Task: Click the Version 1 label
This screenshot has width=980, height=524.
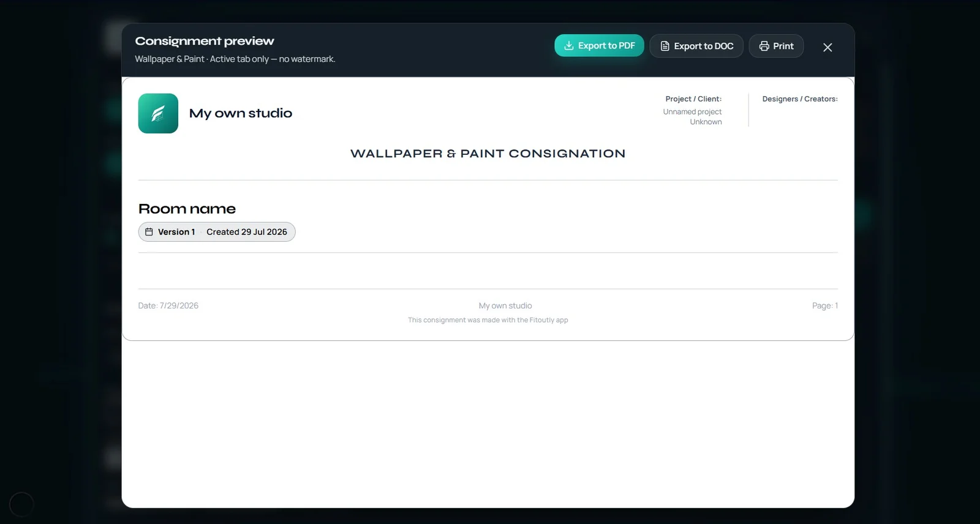Action: [176, 232]
